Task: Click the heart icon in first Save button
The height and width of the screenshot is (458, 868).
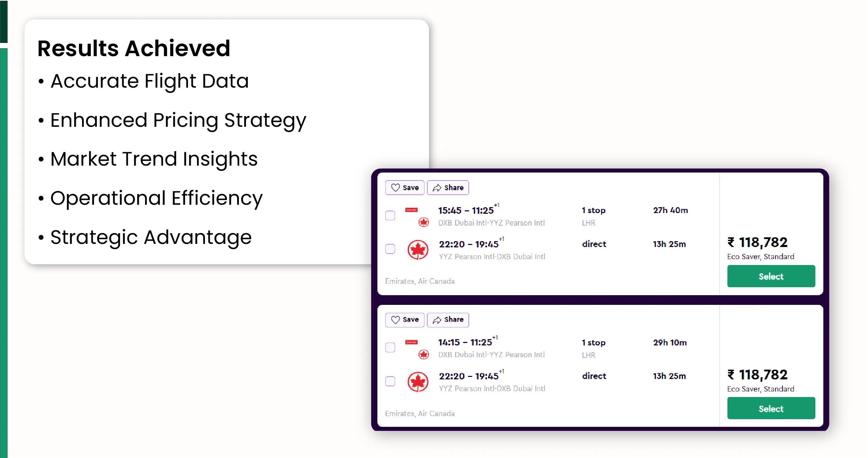Action: coord(395,187)
